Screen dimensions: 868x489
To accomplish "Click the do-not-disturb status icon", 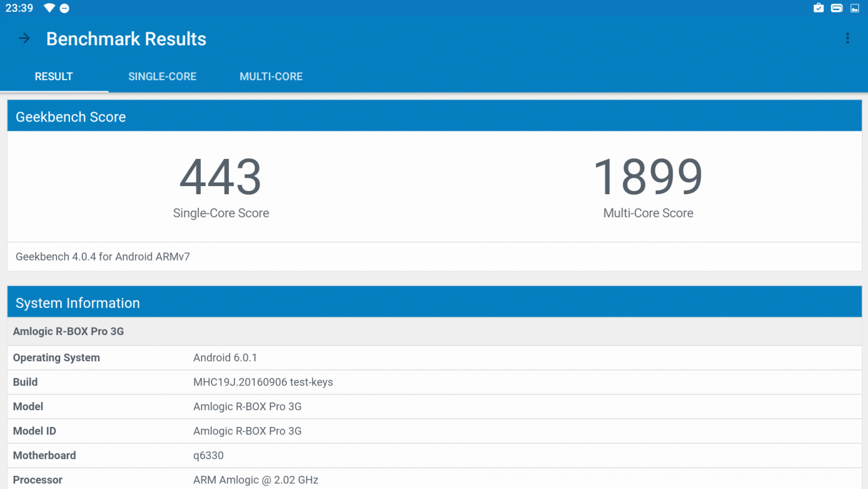I will tap(64, 8).
